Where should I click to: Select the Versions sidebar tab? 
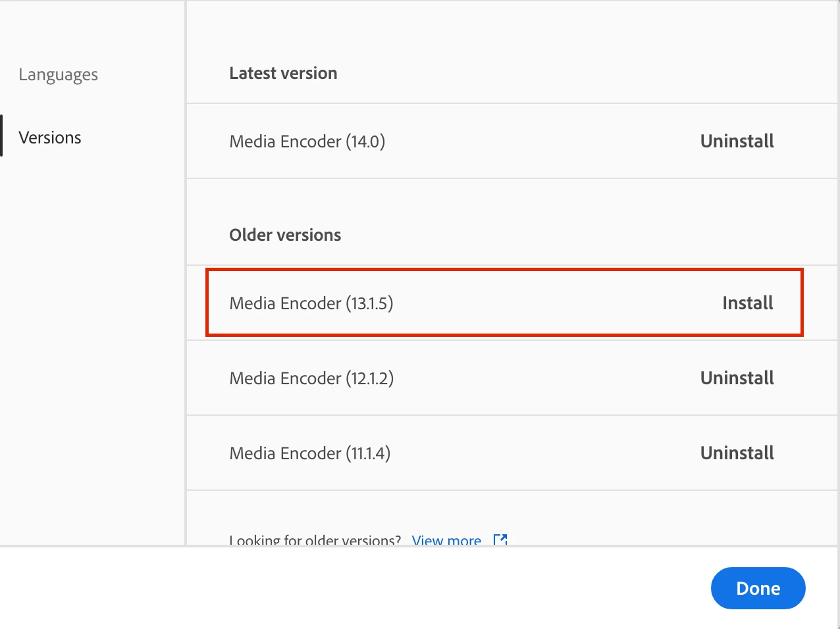[50, 138]
